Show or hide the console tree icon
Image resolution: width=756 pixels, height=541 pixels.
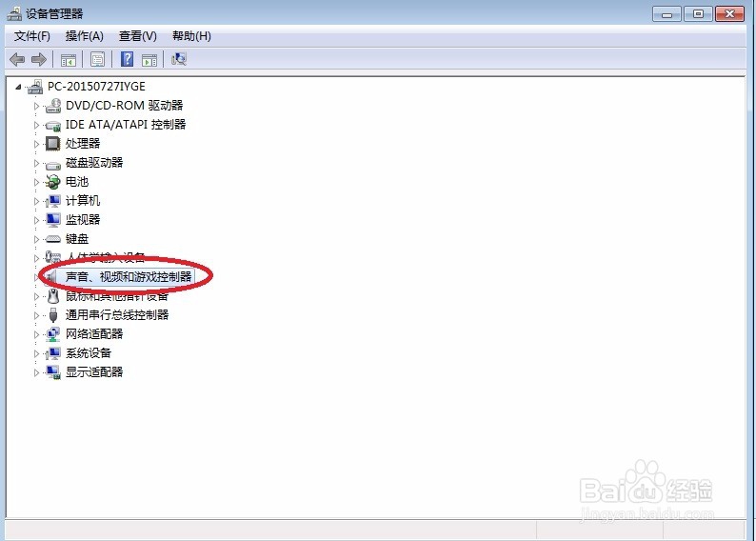click(69, 60)
